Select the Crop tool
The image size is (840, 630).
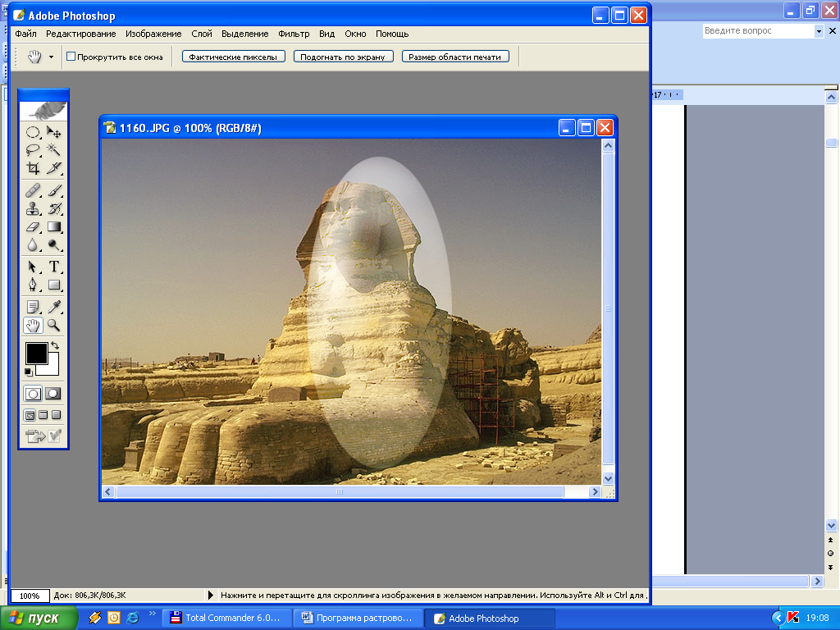click(x=33, y=168)
